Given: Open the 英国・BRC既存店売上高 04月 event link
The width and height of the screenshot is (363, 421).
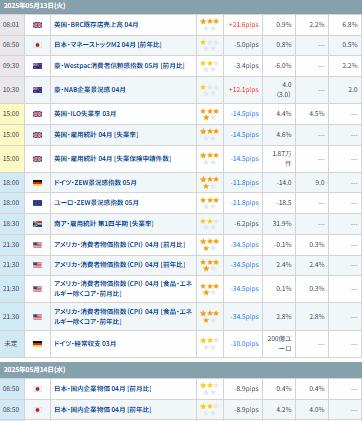Looking at the screenshot, I should coord(96,25).
